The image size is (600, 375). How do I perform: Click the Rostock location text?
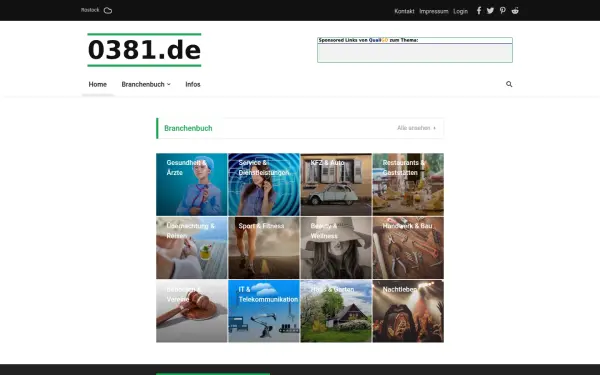[90, 10]
